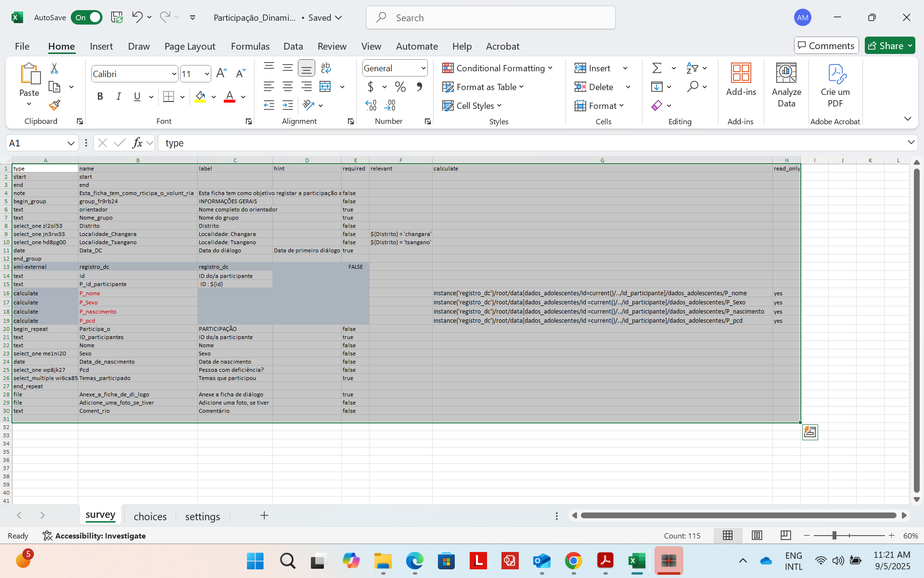Click the Cut scissors icon

(x=54, y=68)
